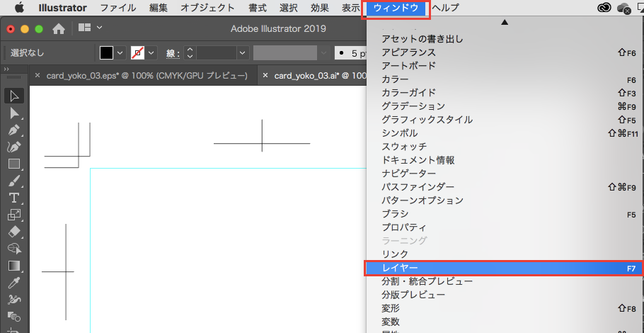The image size is (644, 333).
Task: Open the fill color dropdown arrow
Action: pos(120,53)
